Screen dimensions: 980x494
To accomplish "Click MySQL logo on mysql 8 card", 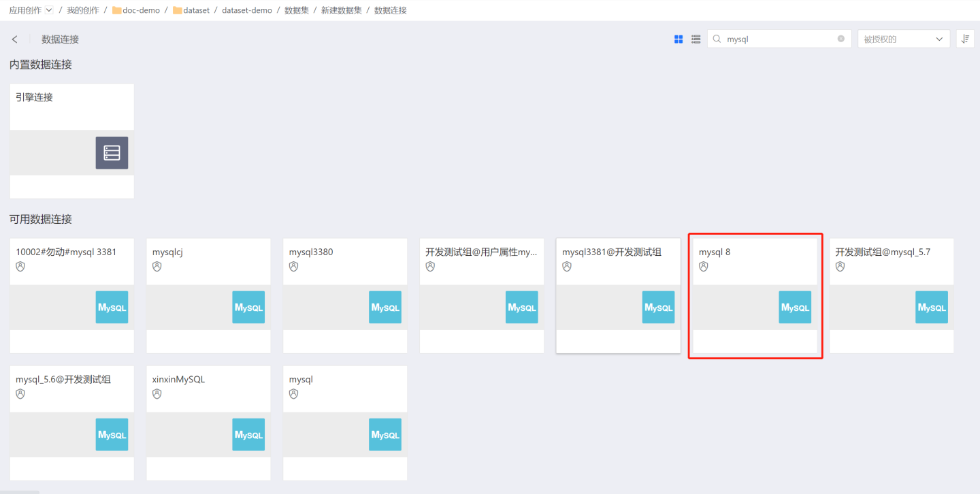I will [x=795, y=308].
